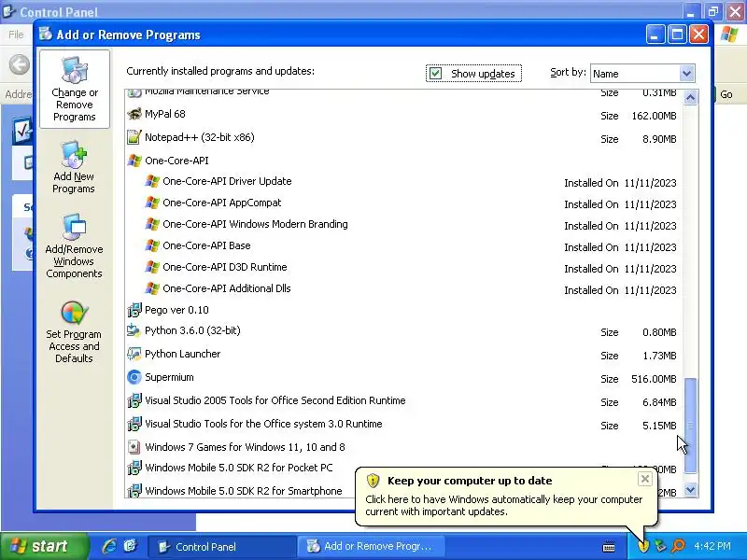747x560 pixels.
Task: Open Set Program Access and Defaults icon
Action: pyautogui.click(x=74, y=313)
